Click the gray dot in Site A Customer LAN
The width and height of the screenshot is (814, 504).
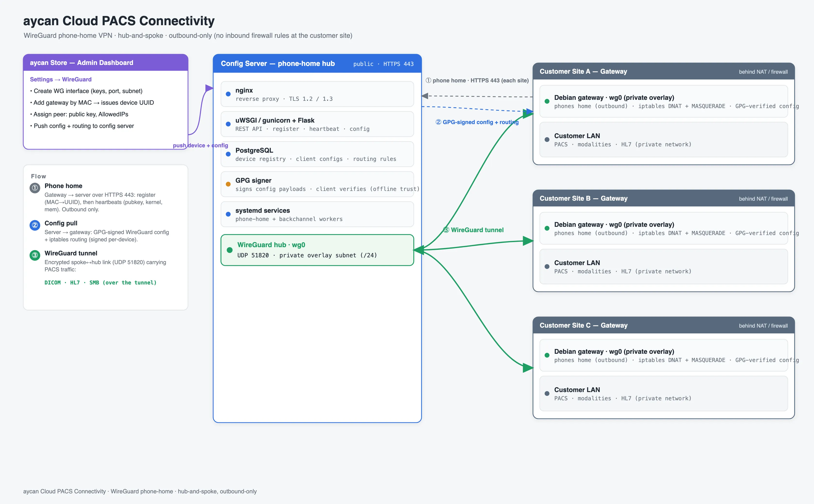547,140
